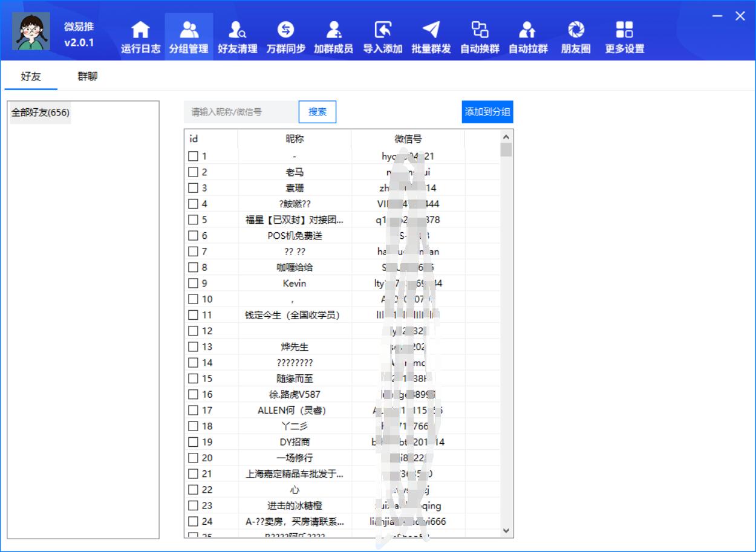Open the 导入添加 import feature
The height and width of the screenshot is (552, 756).
382,33
